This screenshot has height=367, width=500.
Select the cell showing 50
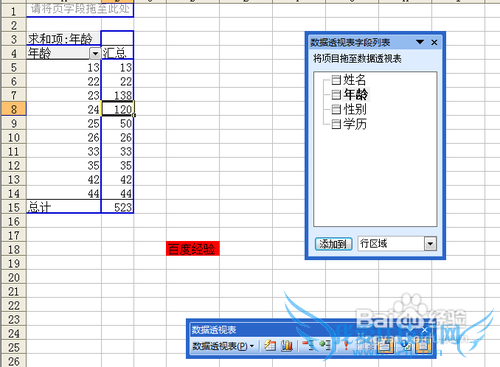117,123
